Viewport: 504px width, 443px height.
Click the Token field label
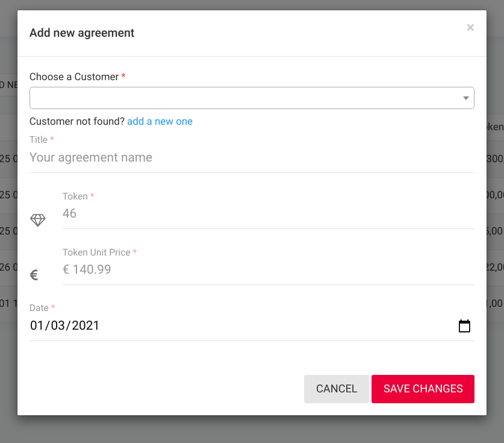pyautogui.click(x=75, y=196)
